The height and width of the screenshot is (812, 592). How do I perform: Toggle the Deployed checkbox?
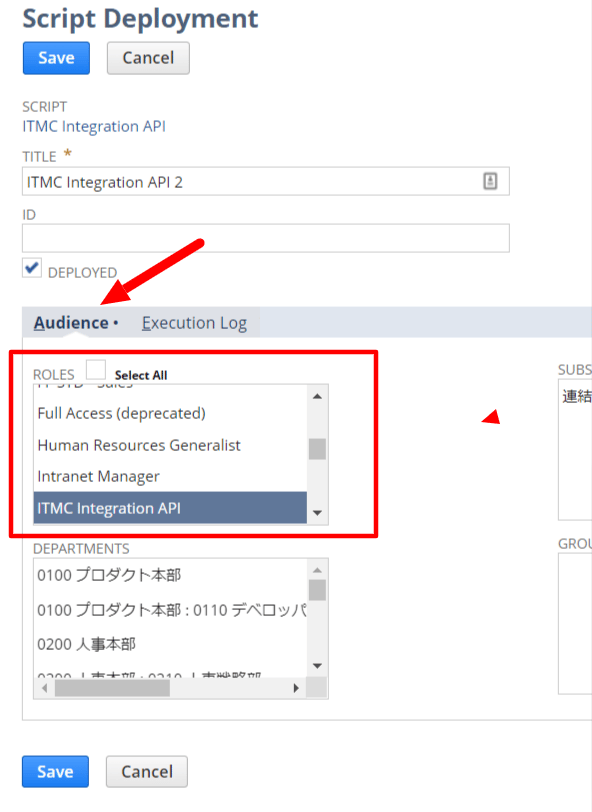pos(32,268)
